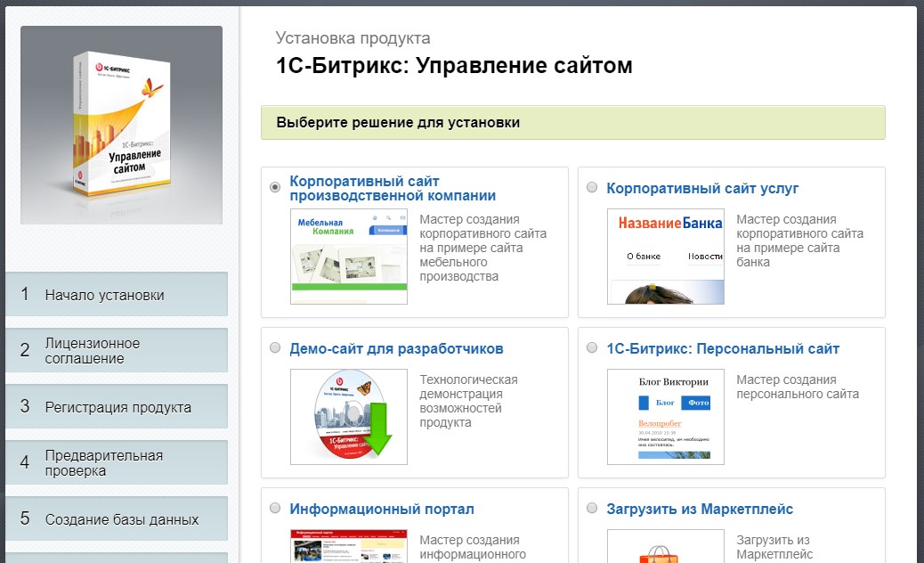Select the Демо-сайт для разработчиков radio button
The height and width of the screenshot is (563, 924).
275,347
